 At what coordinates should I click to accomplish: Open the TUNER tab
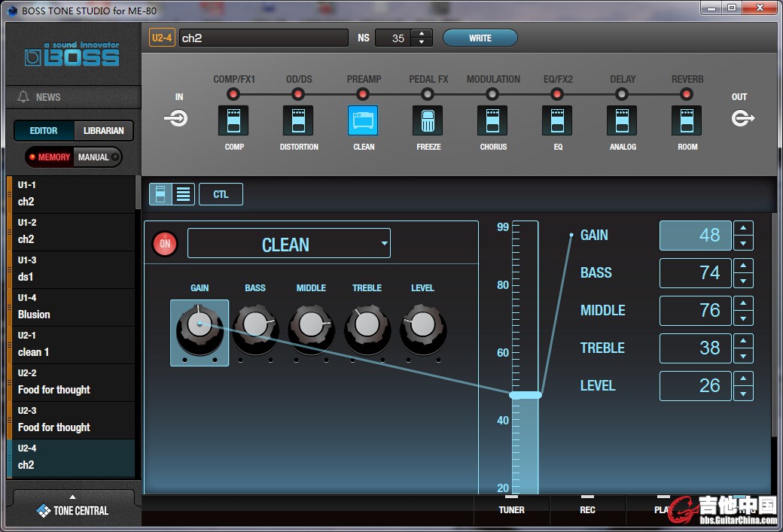[x=511, y=509]
